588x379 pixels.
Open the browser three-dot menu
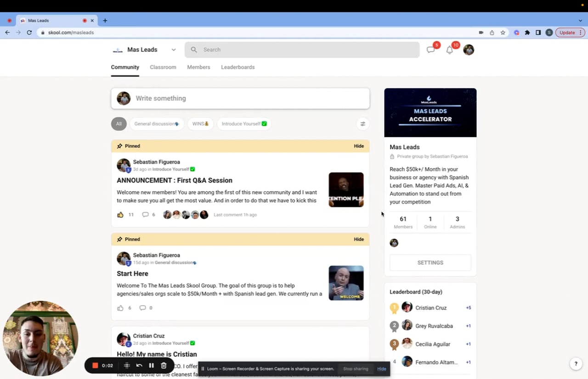pos(581,33)
